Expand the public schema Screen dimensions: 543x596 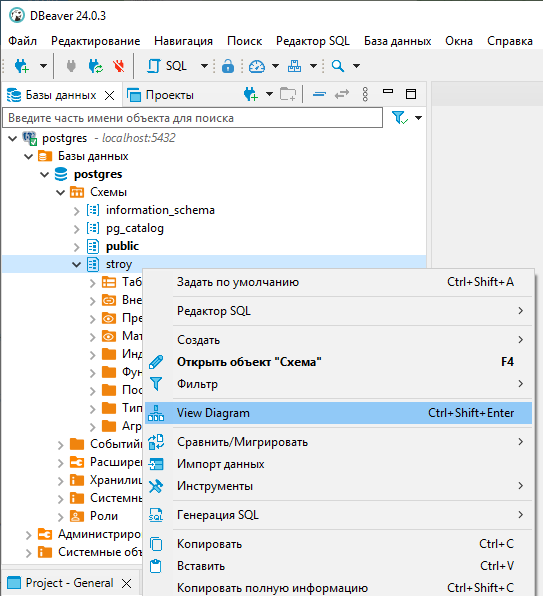(x=77, y=247)
